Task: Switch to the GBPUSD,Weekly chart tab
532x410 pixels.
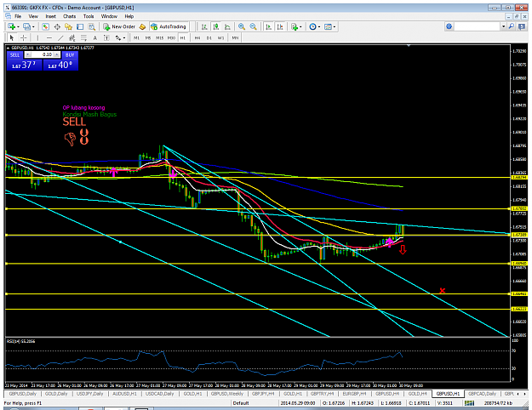Action: [x=227, y=394]
